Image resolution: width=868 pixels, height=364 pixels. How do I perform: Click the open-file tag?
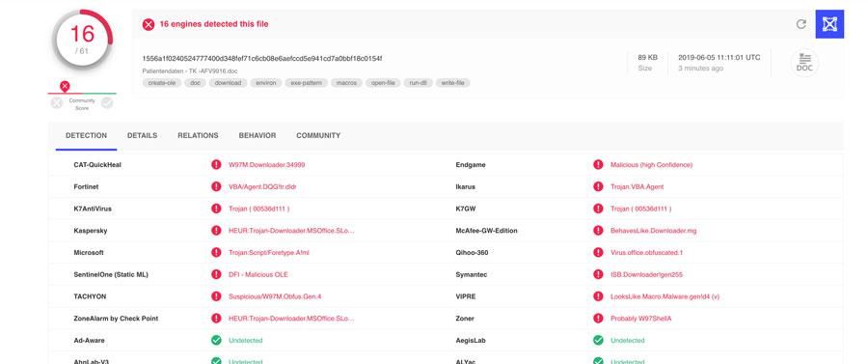(383, 83)
